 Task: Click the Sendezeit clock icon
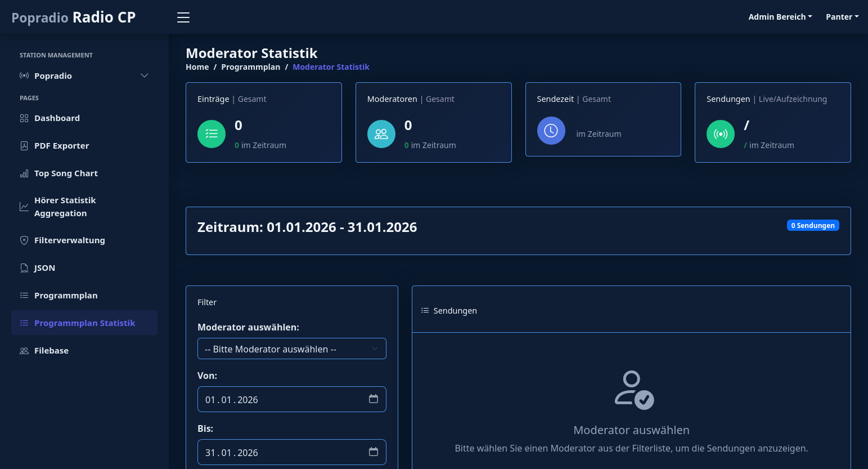pos(551,130)
